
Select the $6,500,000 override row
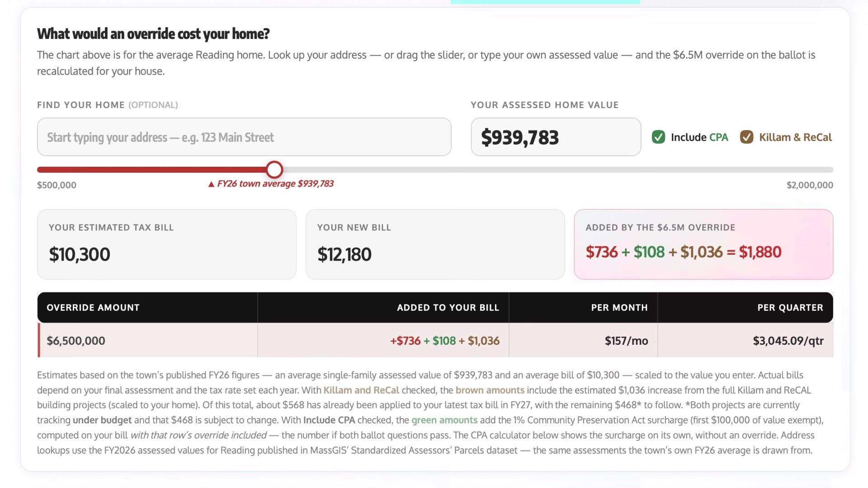point(435,340)
